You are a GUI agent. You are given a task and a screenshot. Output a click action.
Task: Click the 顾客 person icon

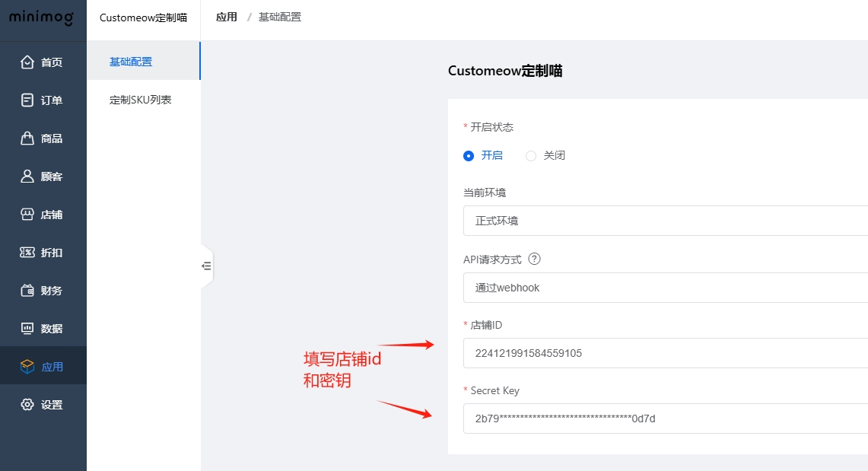point(27,176)
